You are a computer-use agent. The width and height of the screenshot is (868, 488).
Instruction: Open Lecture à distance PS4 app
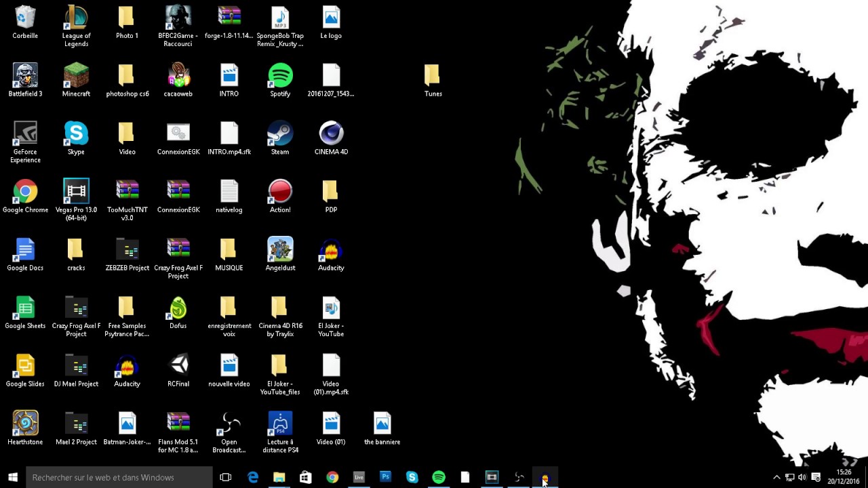280,432
